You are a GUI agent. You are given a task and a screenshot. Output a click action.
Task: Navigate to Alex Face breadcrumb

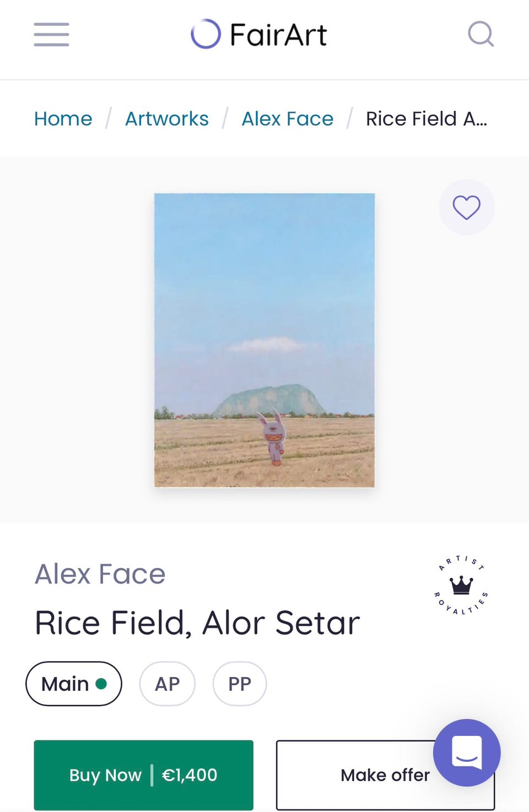click(287, 119)
